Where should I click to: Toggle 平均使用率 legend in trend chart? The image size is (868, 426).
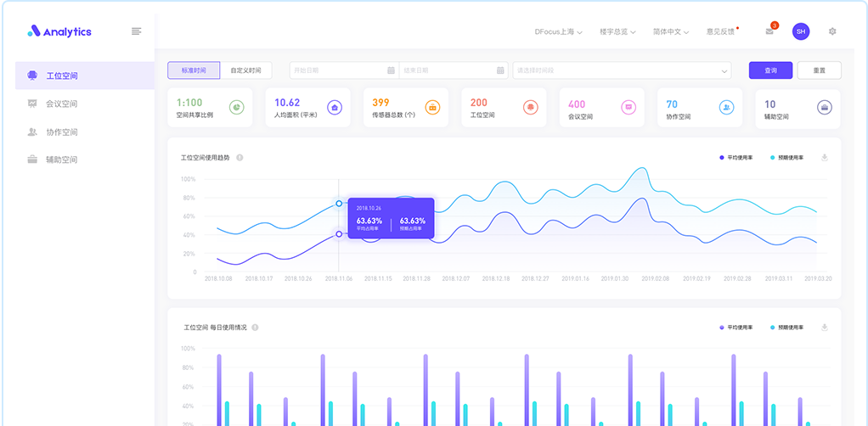pos(738,158)
